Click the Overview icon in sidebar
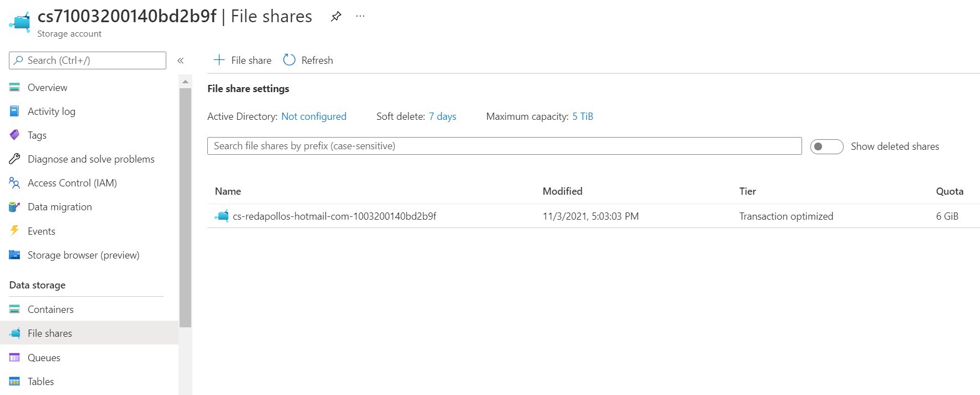The width and height of the screenshot is (980, 395). click(x=14, y=88)
